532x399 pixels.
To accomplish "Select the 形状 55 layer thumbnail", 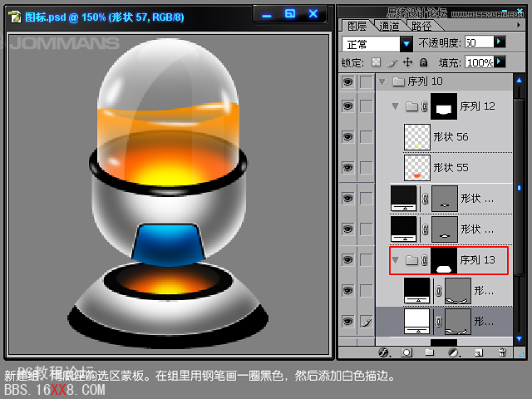I will (417, 167).
